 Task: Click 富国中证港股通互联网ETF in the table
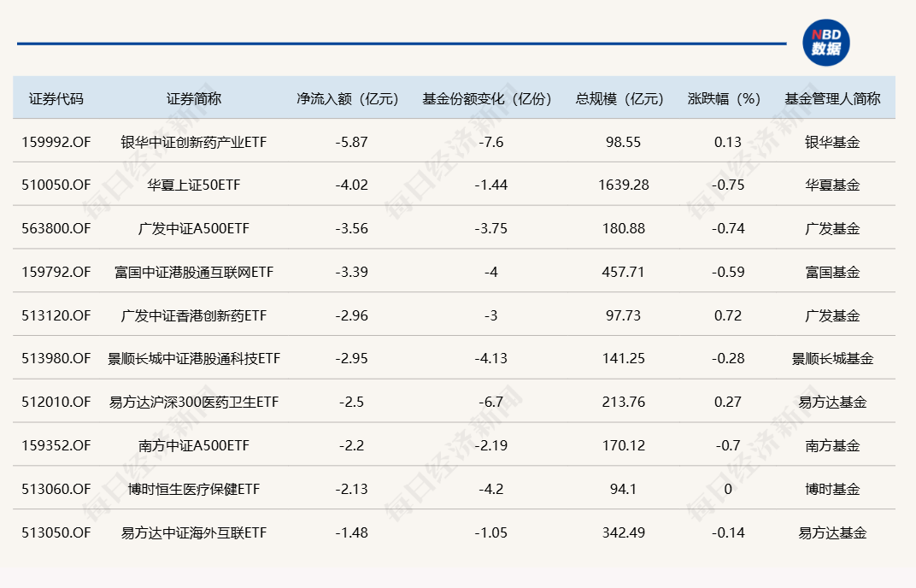(194, 273)
